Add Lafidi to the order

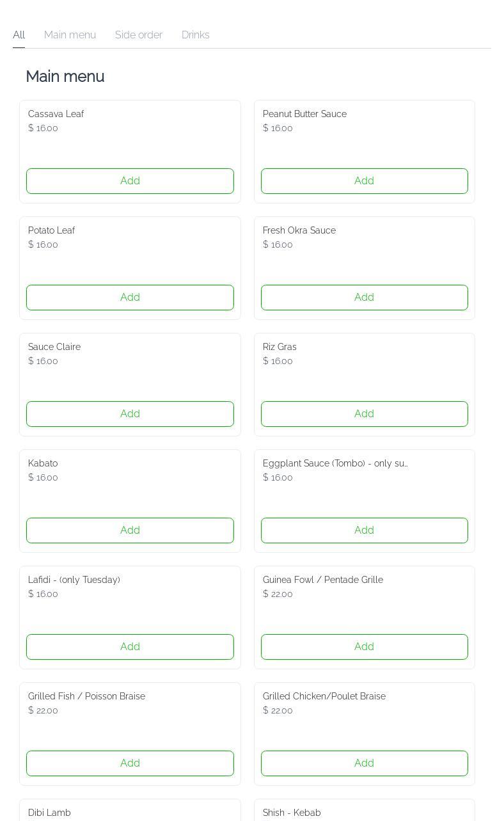point(130,647)
